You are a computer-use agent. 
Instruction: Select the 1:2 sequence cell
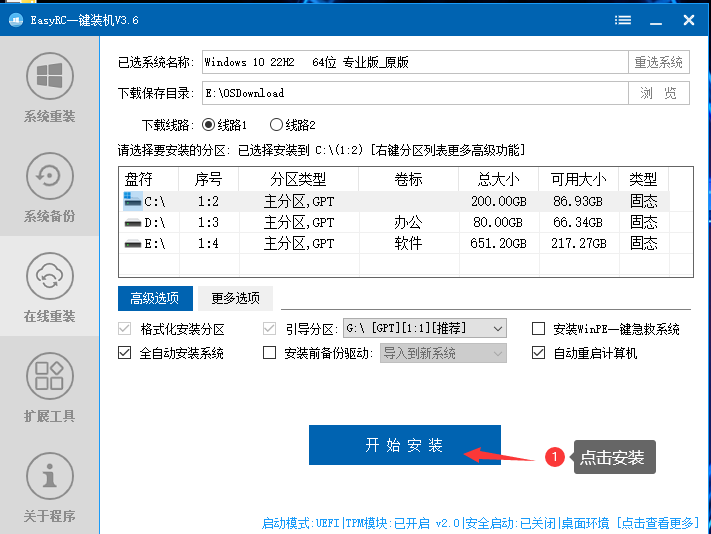click(209, 201)
